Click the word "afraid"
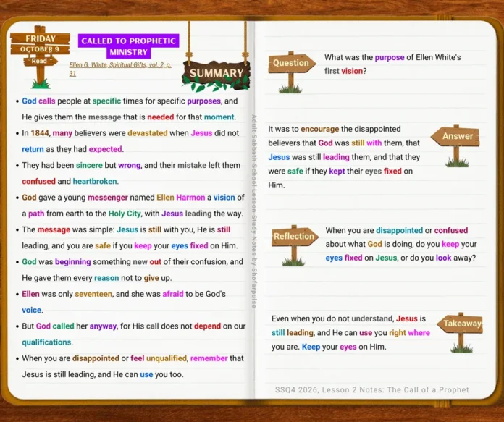The height and width of the screenshot is (422, 504). click(x=173, y=294)
